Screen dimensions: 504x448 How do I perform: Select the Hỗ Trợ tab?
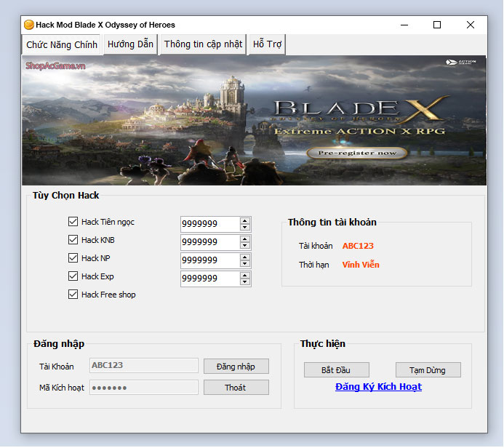(x=267, y=44)
